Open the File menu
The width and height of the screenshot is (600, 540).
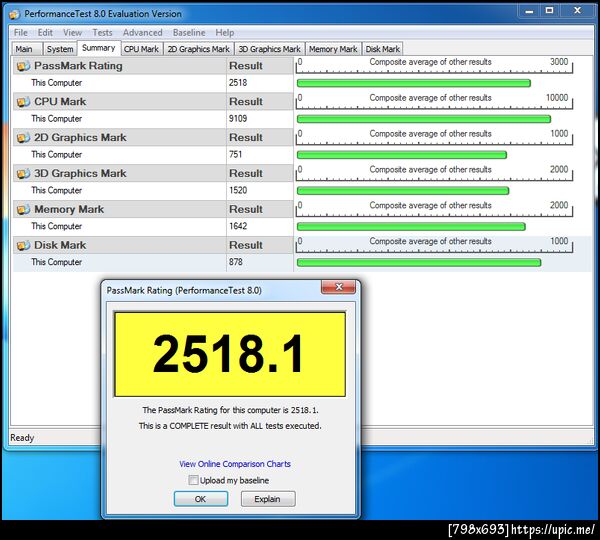(21, 33)
